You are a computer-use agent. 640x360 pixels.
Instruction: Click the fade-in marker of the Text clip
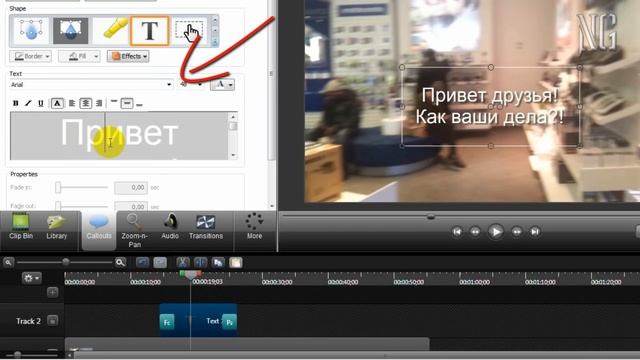point(167,322)
